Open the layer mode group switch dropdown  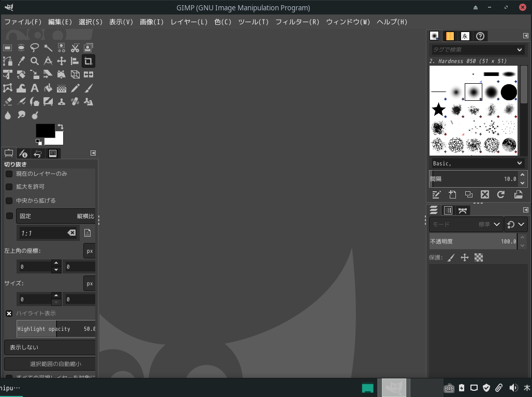[516, 224]
